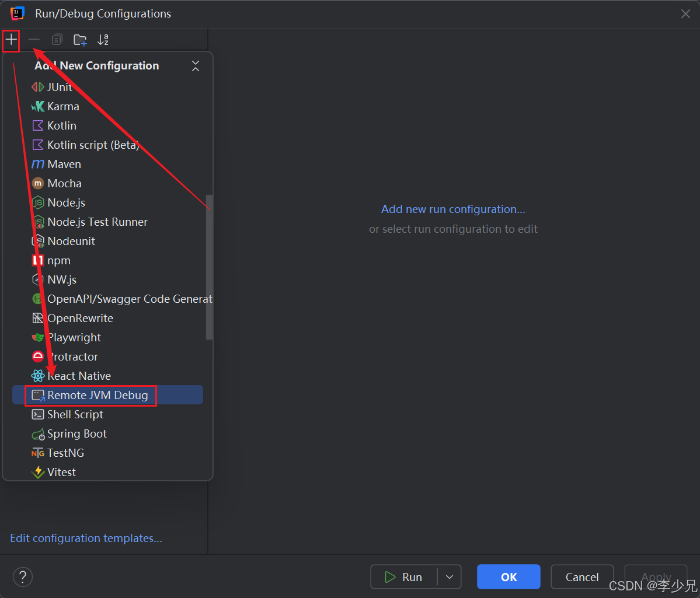This screenshot has width=700, height=598.
Task: Click the Remote JVM Debug icon
Action: click(x=38, y=396)
